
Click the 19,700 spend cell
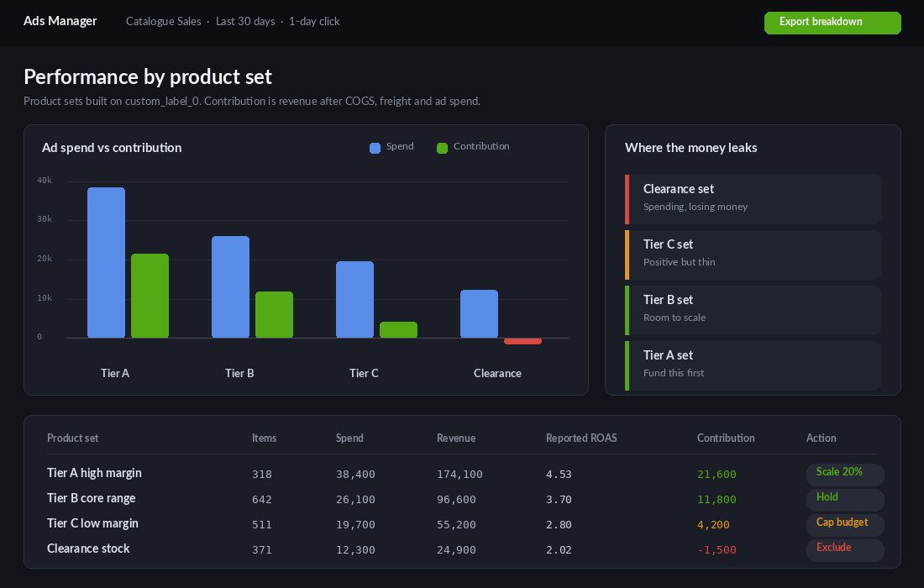[355, 525]
